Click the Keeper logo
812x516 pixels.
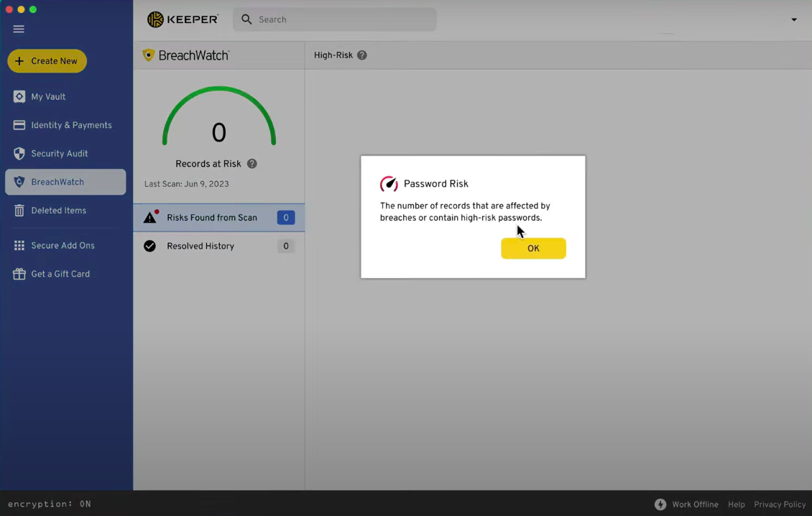click(x=183, y=19)
